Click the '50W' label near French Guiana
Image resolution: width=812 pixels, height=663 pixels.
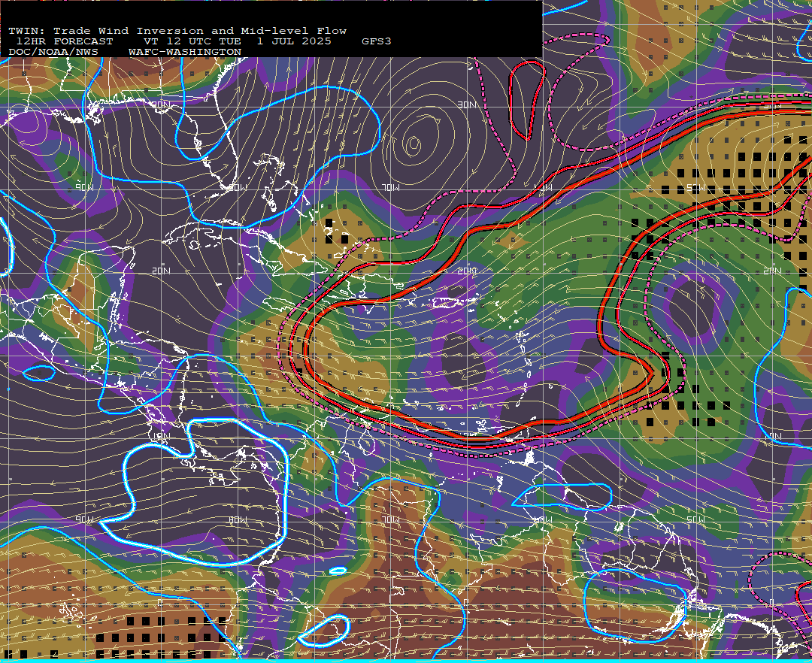point(695,519)
